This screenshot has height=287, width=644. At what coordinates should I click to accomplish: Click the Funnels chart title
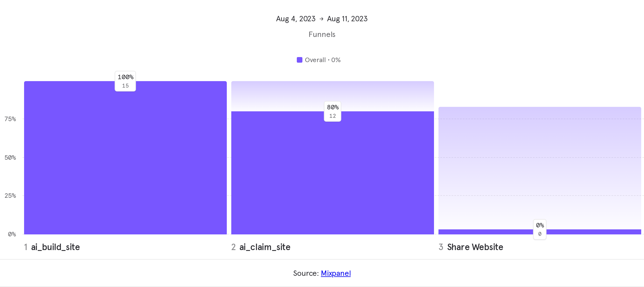pyautogui.click(x=322, y=34)
